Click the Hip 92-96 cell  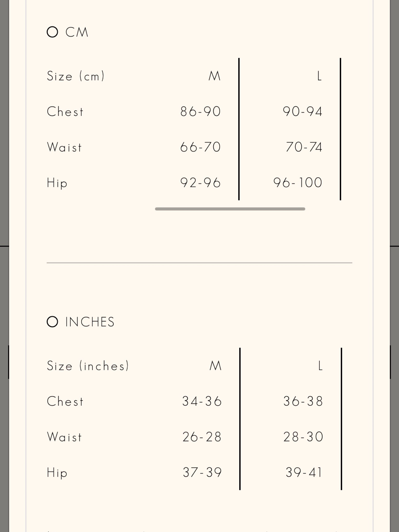point(200,182)
